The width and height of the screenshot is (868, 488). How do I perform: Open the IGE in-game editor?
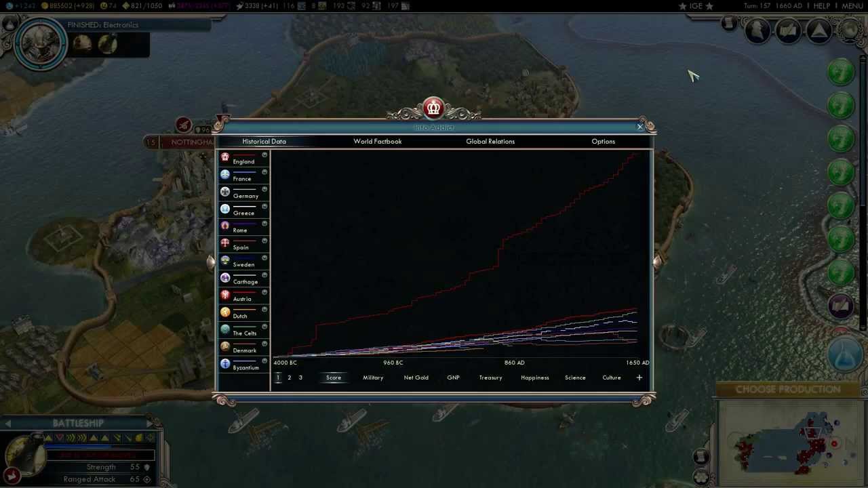pyautogui.click(x=696, y=6)
